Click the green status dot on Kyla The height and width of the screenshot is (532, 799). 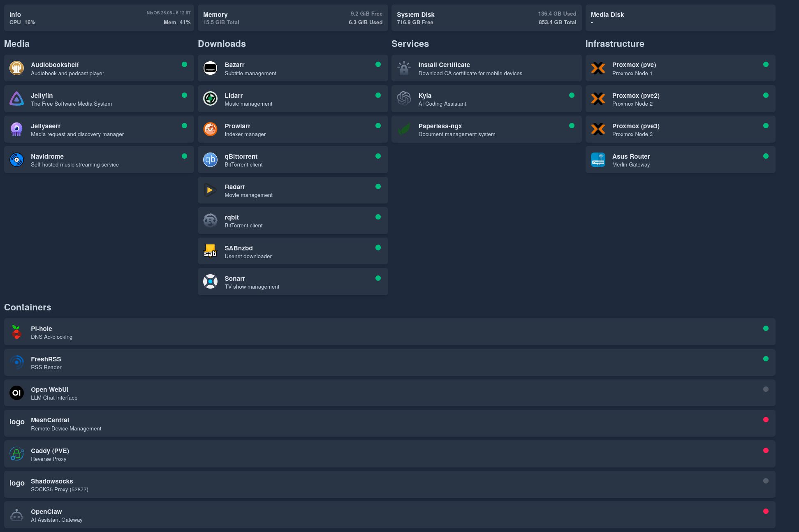pyautogui.click(x=572, y=95)
